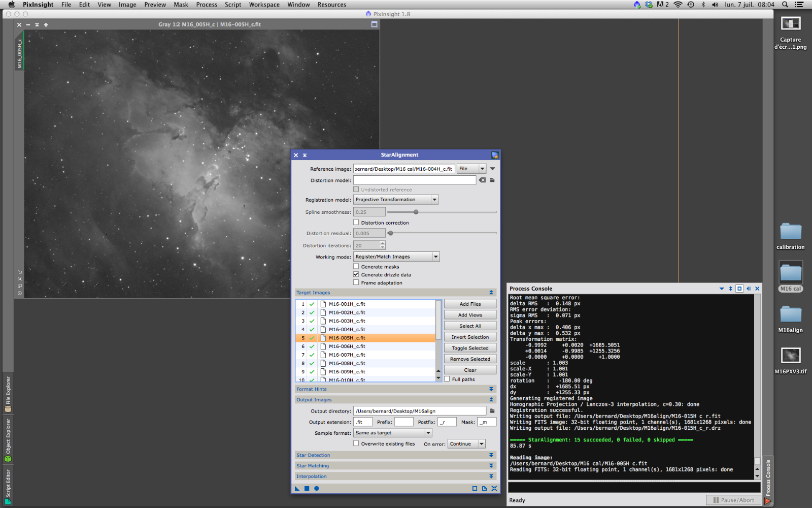The image size is (812, 508).
Task: Click the Spline smoothness slider handle
Action: point(416,212)
